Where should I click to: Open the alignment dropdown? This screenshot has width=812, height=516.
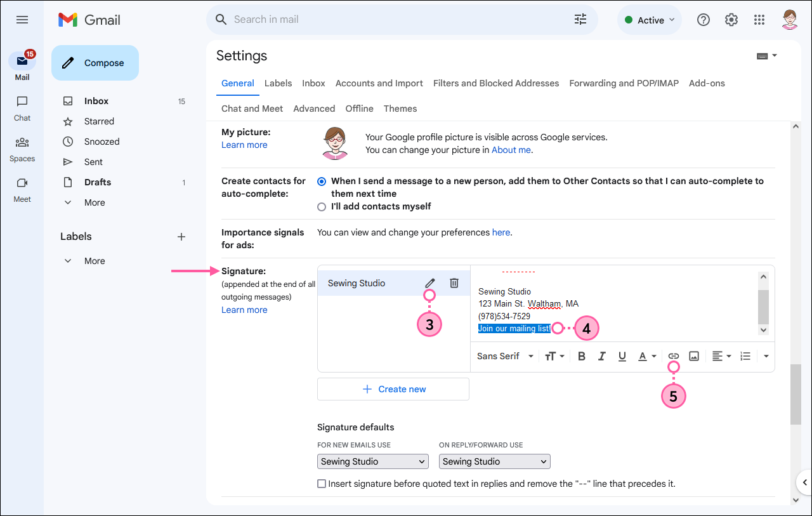coord(721,357)
